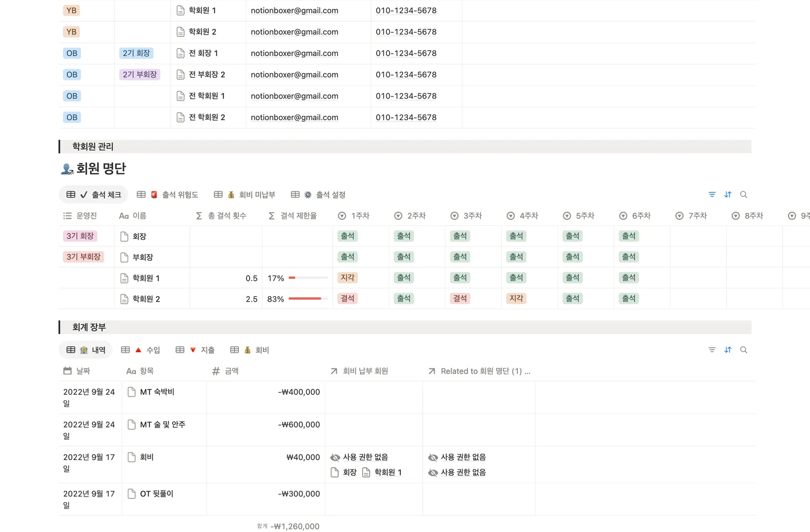Switch to 출석 설정 view tab
Screen dimensions: 810x532
(318, 195)
